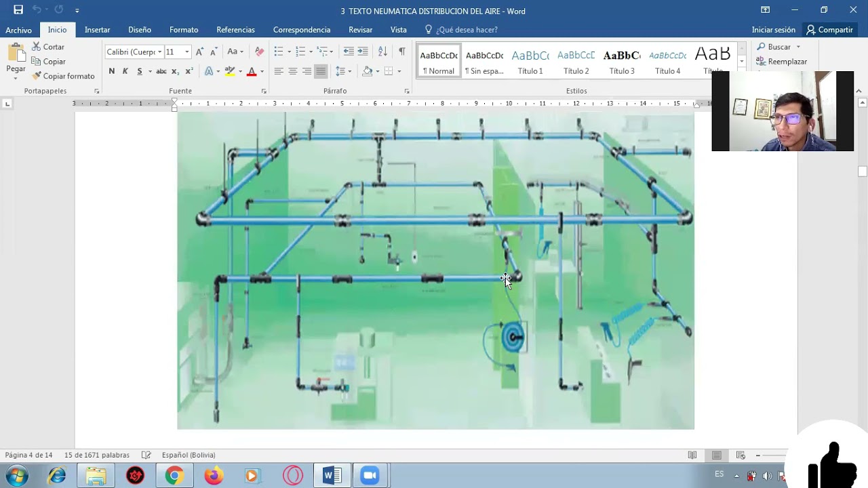Image resolution: width=868 pixels, height=488 pixels.
Task: Open the Zoom app from the taskbar
Action: [370, 476]
